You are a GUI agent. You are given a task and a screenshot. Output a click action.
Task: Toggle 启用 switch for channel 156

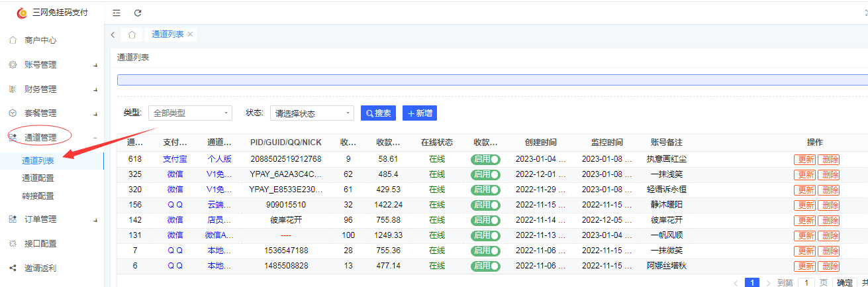pos(485,205)
